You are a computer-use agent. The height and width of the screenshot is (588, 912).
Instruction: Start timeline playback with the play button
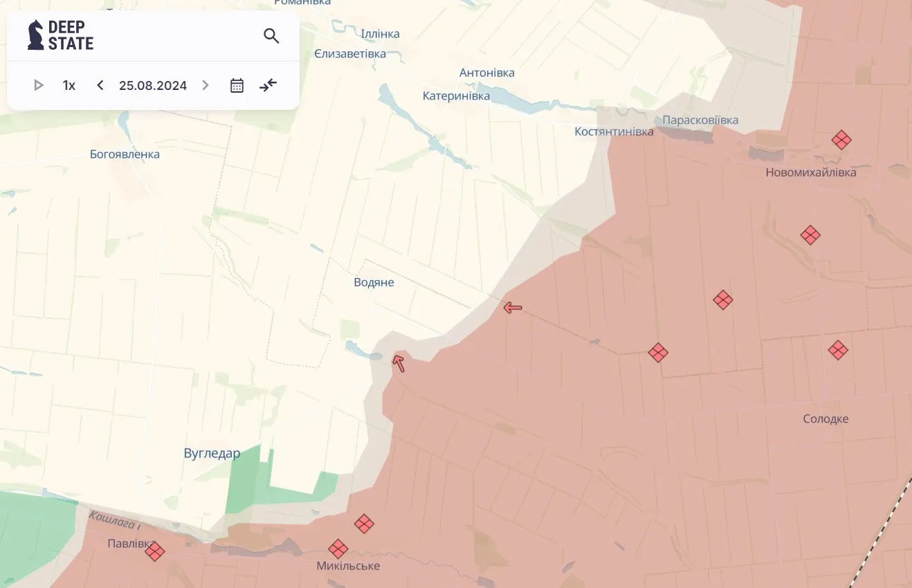pyautogui.click(x=39, y=85)
